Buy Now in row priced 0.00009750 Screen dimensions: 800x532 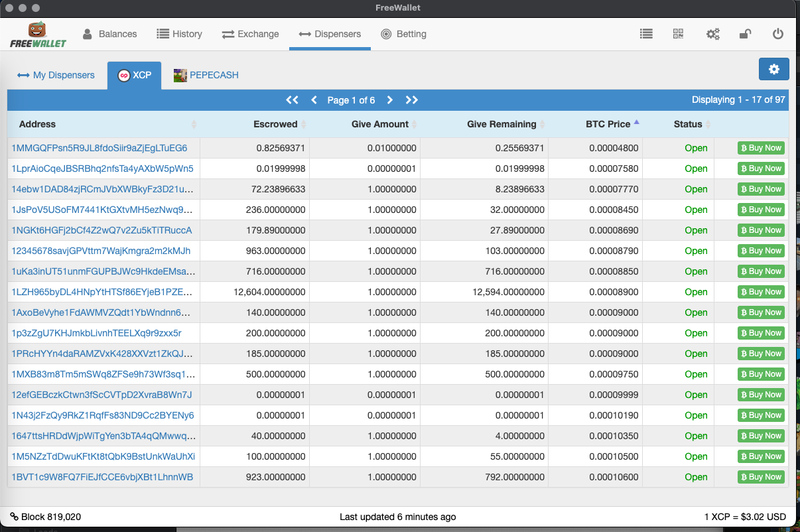coord(761,374)
